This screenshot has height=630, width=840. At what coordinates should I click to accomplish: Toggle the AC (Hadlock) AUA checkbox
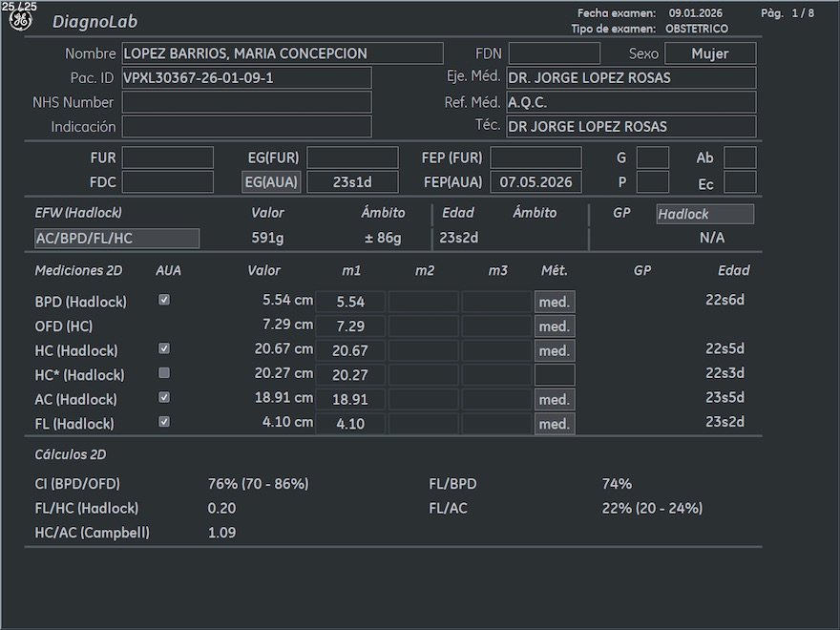coord(164,397)
